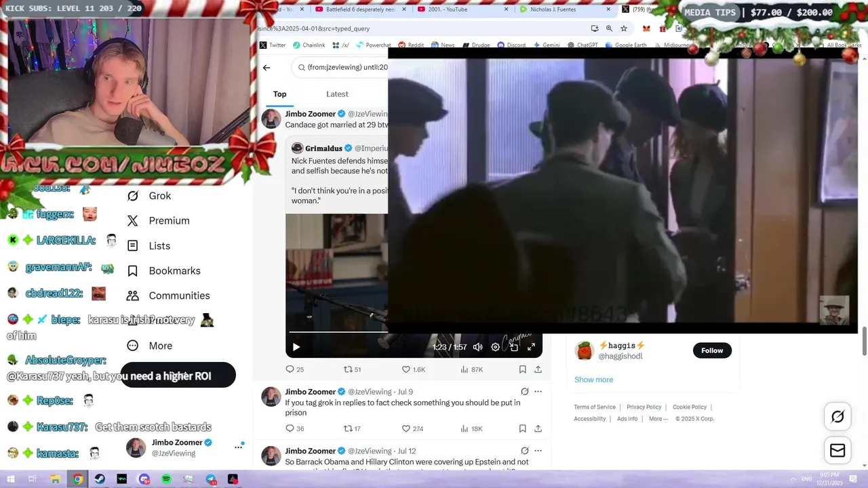Switch to the Latest results tab
The width and height of the screenshot is (868, 488).
tap(337, 94)
